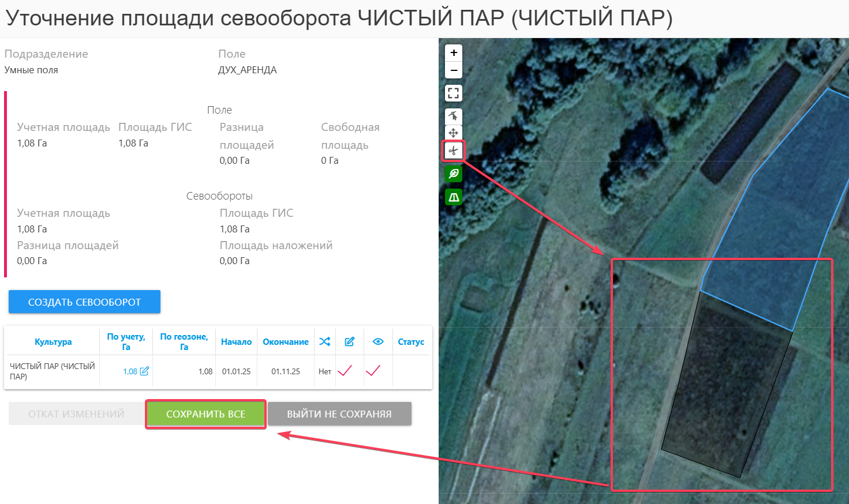The height and width of the screenshot is (504, 849).
Task: Select the vertex edit tool
Action: (x=454, y=116)
